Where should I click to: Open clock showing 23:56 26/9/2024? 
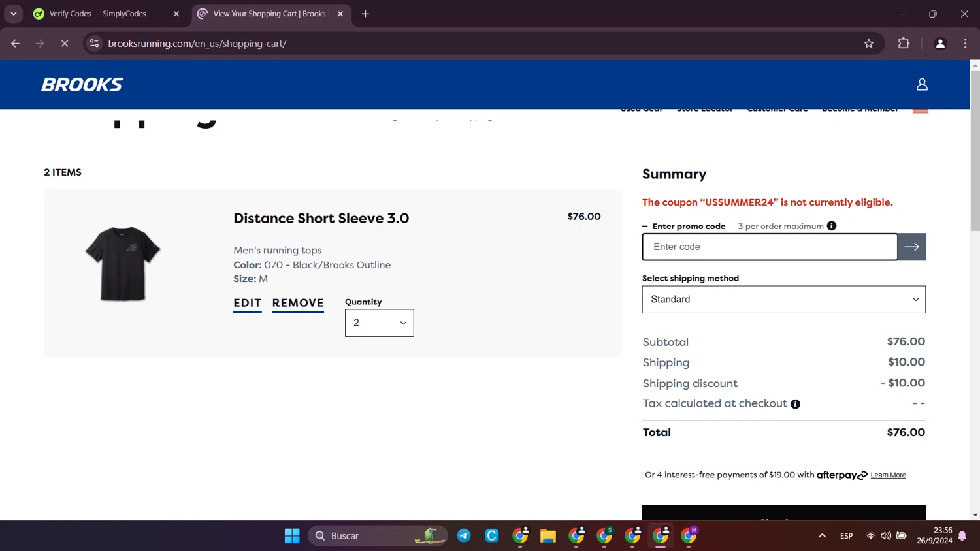[x=935, y=536]
